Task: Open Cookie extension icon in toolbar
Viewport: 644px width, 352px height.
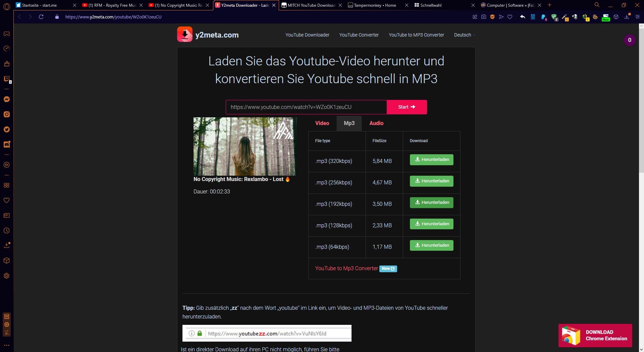Action: click(x=595, y=17)
